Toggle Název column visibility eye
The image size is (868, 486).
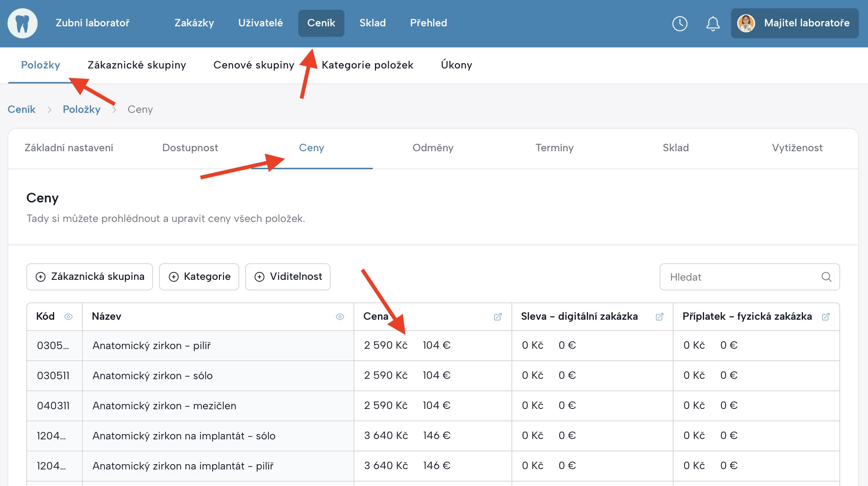coord(340,317)
